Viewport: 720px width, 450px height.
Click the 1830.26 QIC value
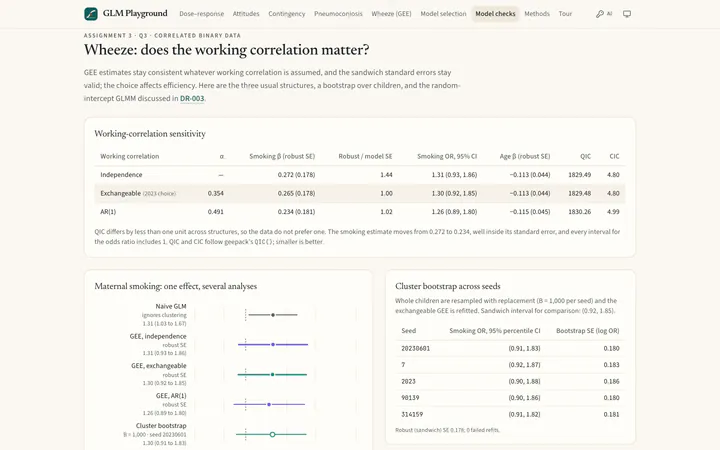pos(579,212)
